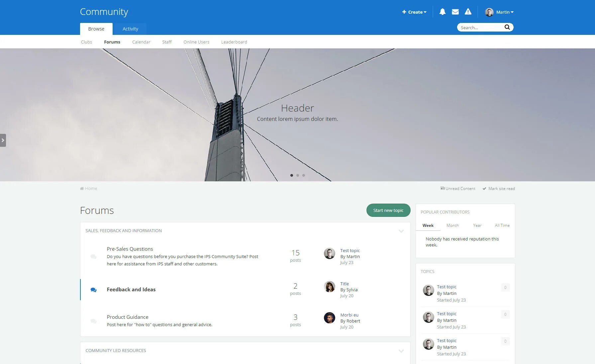The height and width of the screenshot is (364, 595).
Task: Click the Header slideshow heading
Action: [x=297, y=108]
